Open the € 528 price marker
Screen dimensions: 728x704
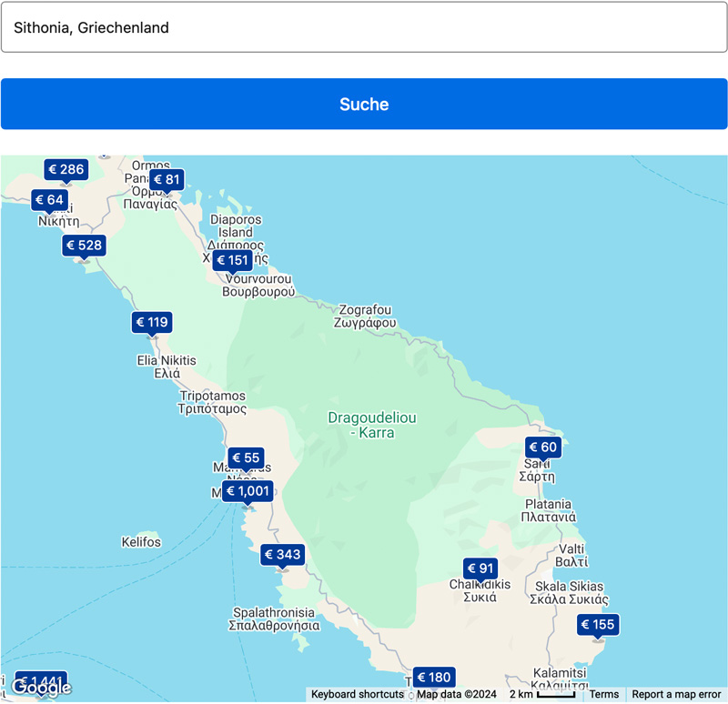84,245
